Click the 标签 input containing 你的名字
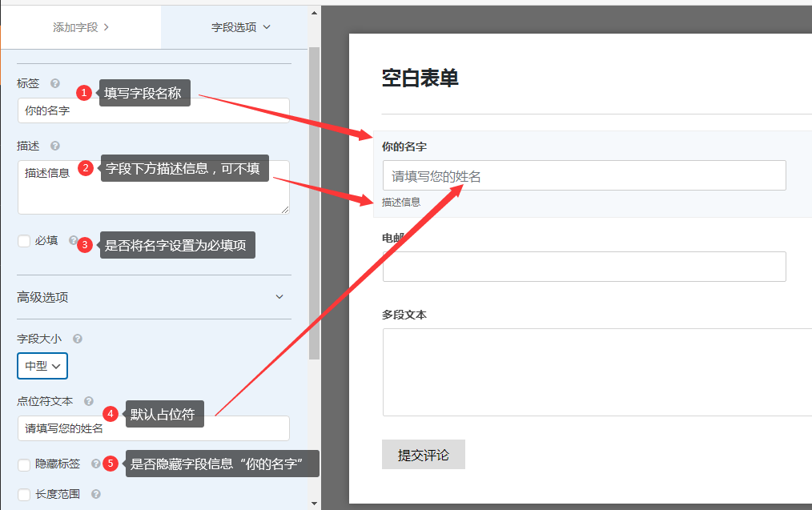Image resolution: width=812 pixels, height=510 pixels. point(153,110)
